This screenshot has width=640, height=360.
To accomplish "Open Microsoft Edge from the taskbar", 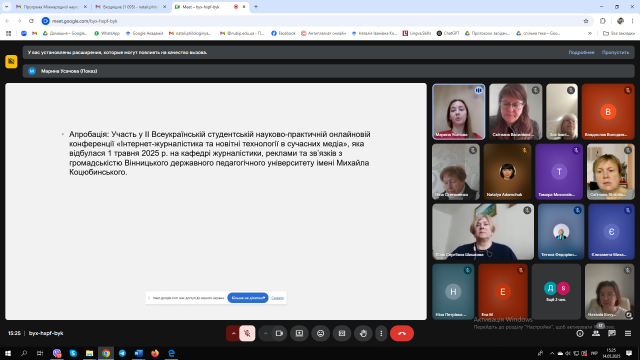I will coord(171,353).
